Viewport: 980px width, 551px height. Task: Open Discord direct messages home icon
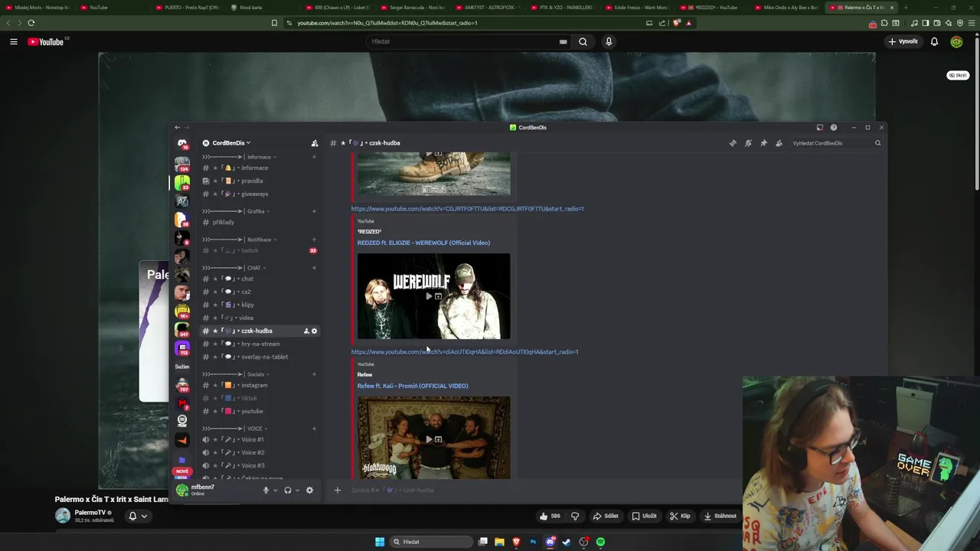point(182,143)
